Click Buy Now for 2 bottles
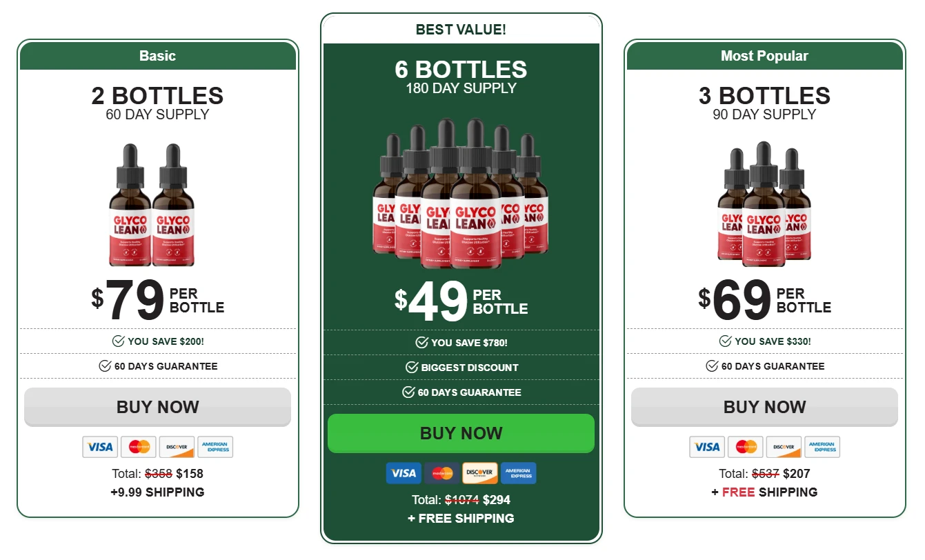925x560 pixels. 157,407
